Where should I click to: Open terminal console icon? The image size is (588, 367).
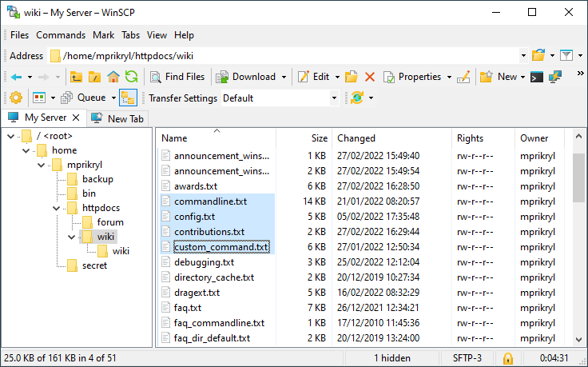[538, 77]
